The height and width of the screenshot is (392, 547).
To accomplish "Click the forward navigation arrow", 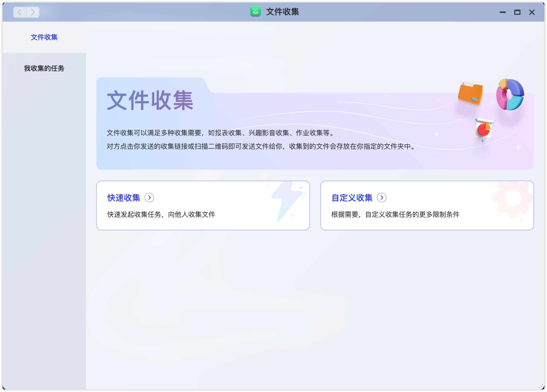I will (x=32, y=12).
